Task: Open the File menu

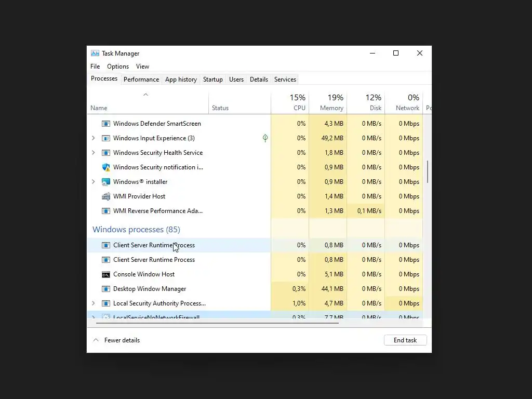Action: tap(95, 66)
